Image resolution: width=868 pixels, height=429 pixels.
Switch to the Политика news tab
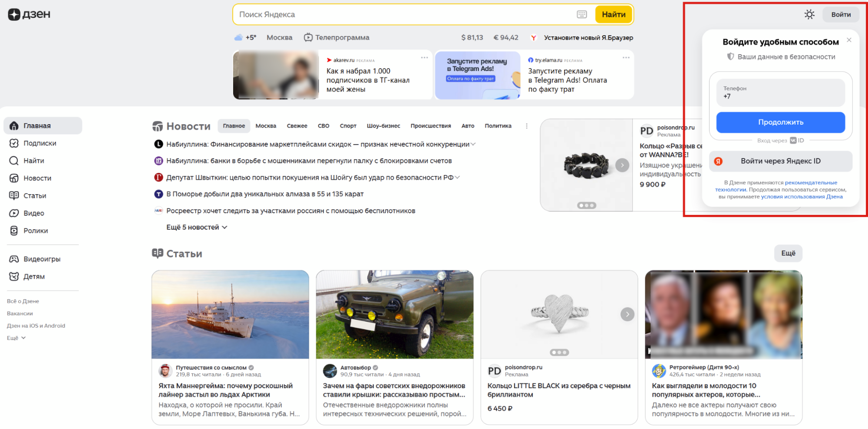(x=498, y=126)
